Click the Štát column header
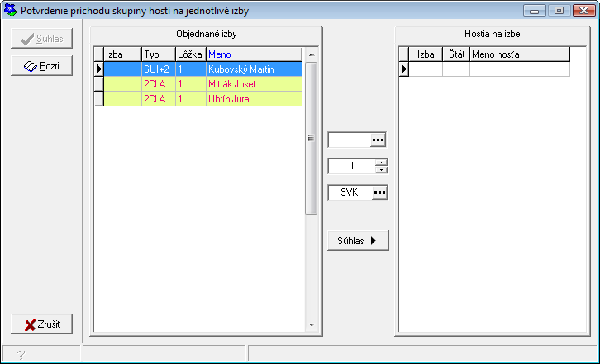This screenshot has width=600, height=364. click(455, 54)
